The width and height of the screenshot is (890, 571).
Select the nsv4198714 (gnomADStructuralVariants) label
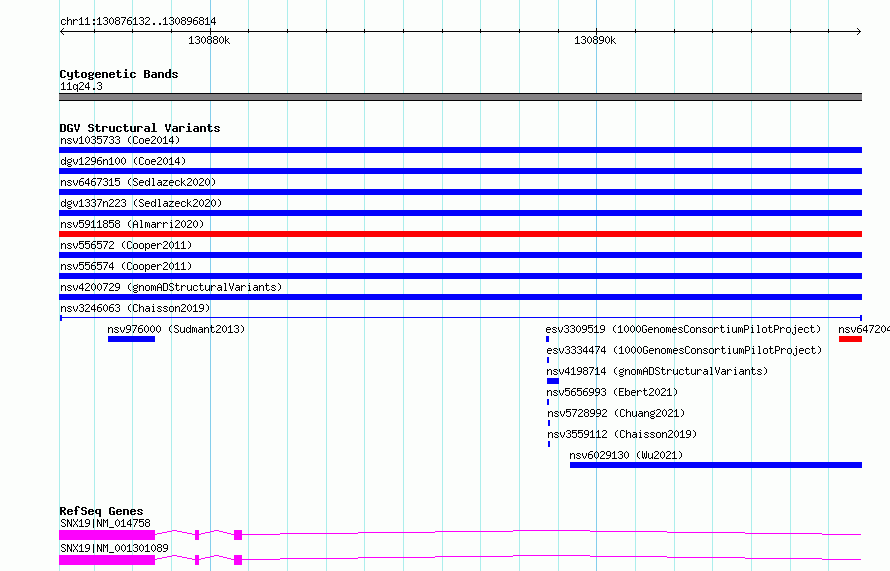[657, 371]
